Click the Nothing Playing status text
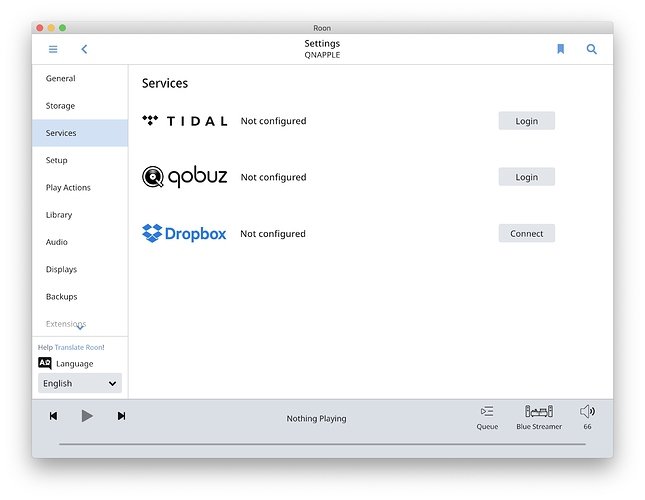Viewport: 645px width, 500px height. pyautogui.click(x=316, y=419)
